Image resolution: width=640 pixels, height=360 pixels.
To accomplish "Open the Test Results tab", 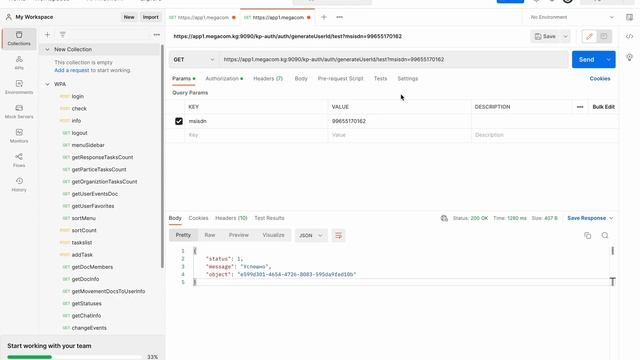I will pyautogui.click(x=269, y=218).
